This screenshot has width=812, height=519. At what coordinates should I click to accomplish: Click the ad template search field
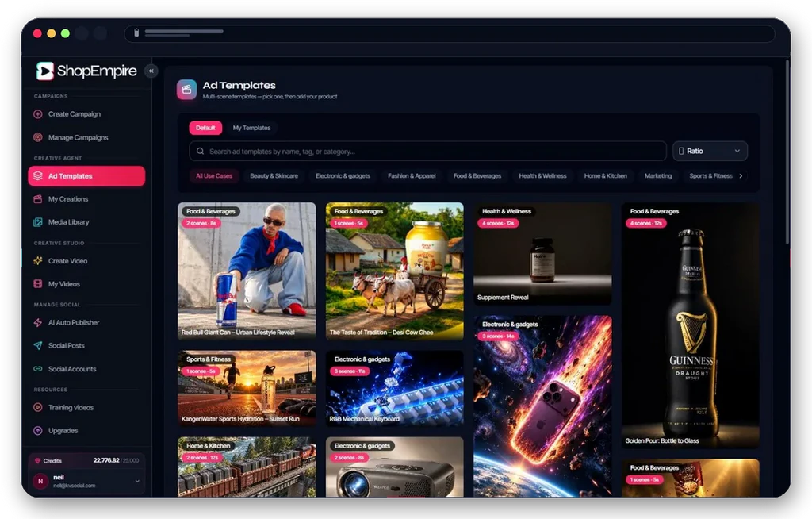[427, 151]
